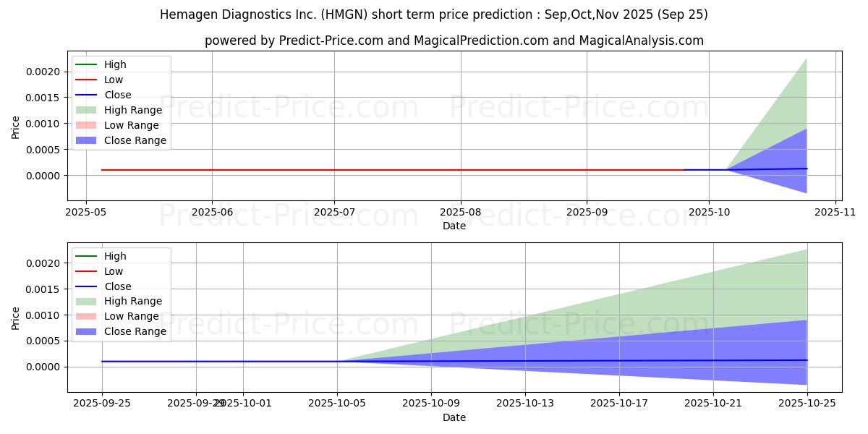This screenshot has height=434, width=868.
Task: Select the 2025-10-21 date tick on bottom chart
Action: (713, 404)
